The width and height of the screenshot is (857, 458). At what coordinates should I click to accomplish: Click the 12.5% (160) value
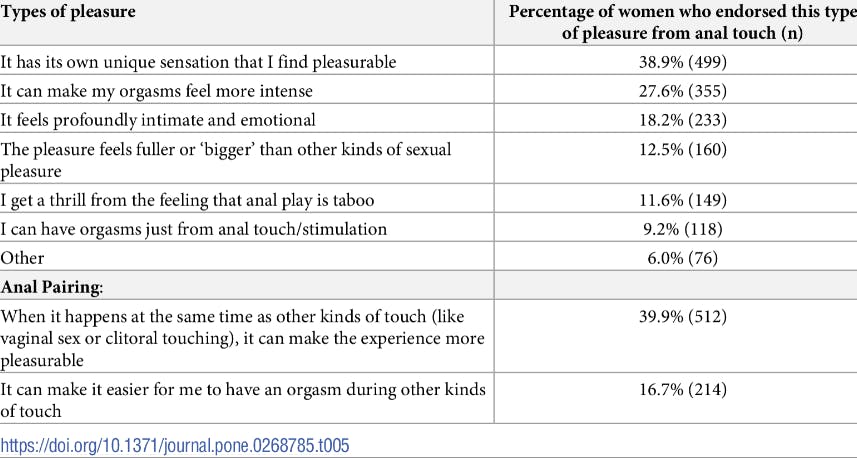click(671, 150)
